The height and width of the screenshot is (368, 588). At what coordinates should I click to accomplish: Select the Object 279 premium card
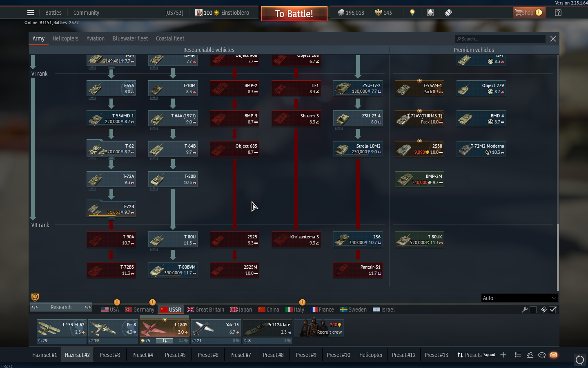(481, 88)
